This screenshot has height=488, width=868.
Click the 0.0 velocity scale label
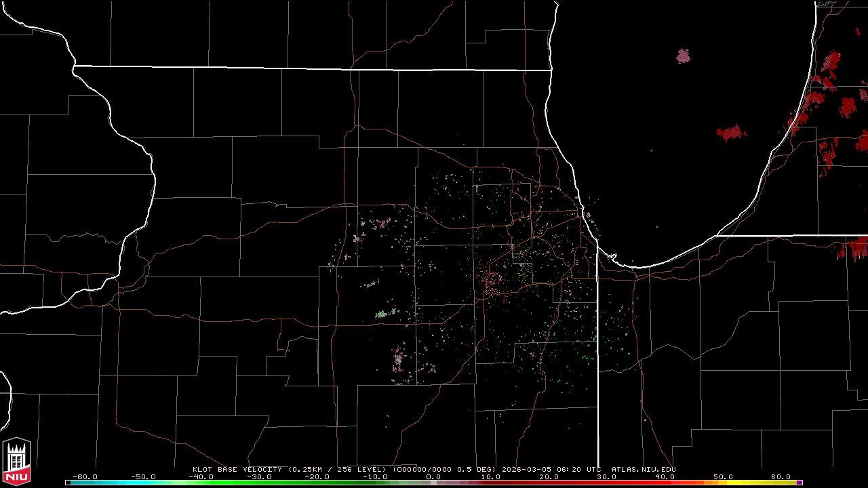(x=433, y=476)
